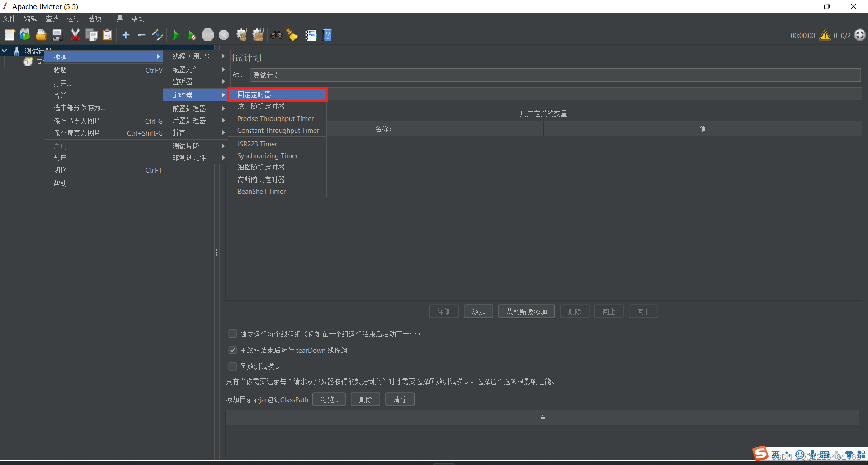The image size is (868, 465).
Task: Open the Function Helper list icon
Action: pyautogui.click(x=311, y=35)
